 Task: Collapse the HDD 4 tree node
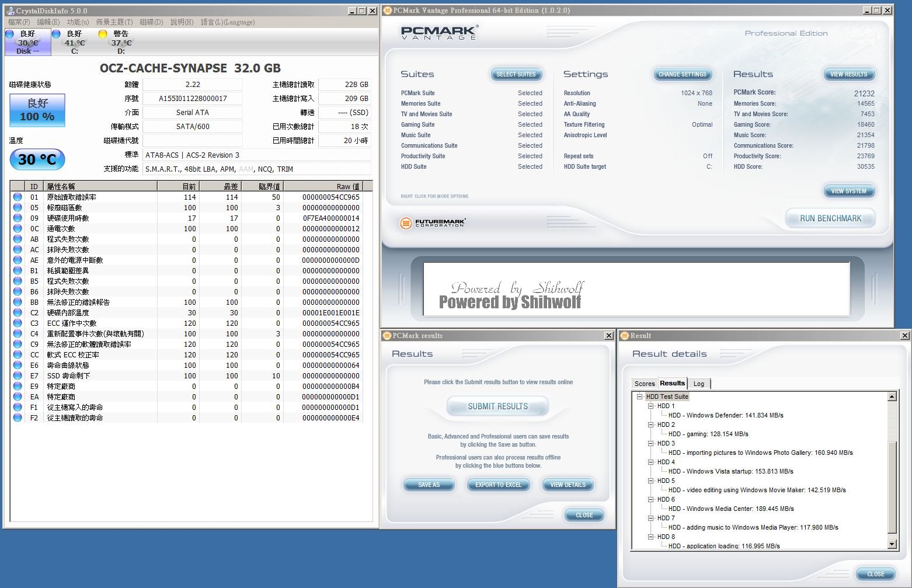[x=650, y=462]
